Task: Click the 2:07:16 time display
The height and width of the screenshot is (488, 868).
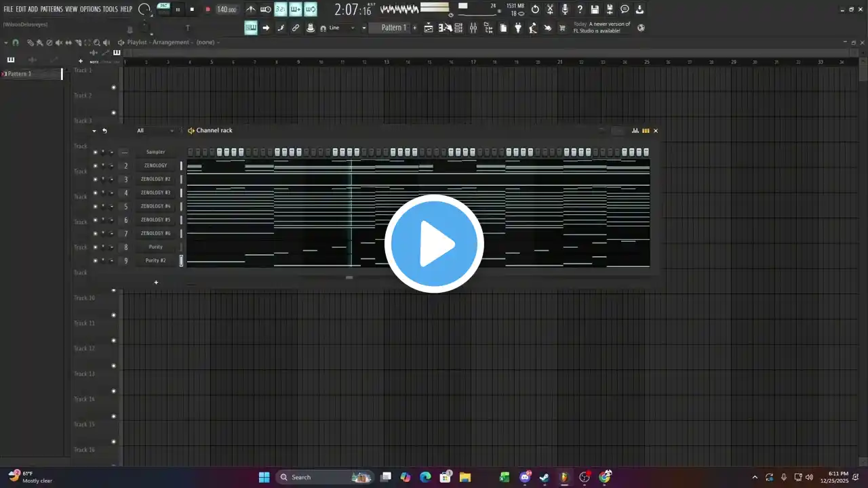Action: pyautogui.click(x=354, y=9)
